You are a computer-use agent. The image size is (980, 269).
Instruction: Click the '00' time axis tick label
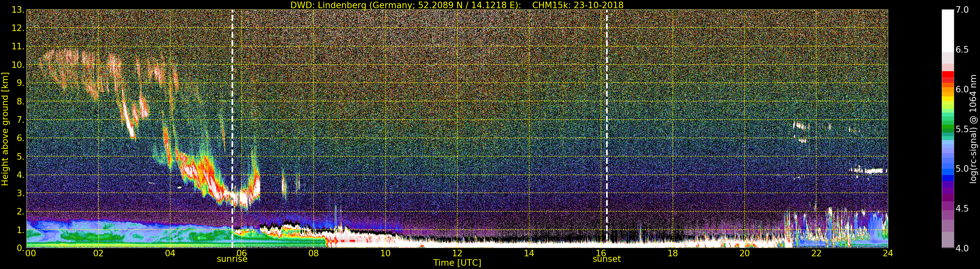coord(30,253)
